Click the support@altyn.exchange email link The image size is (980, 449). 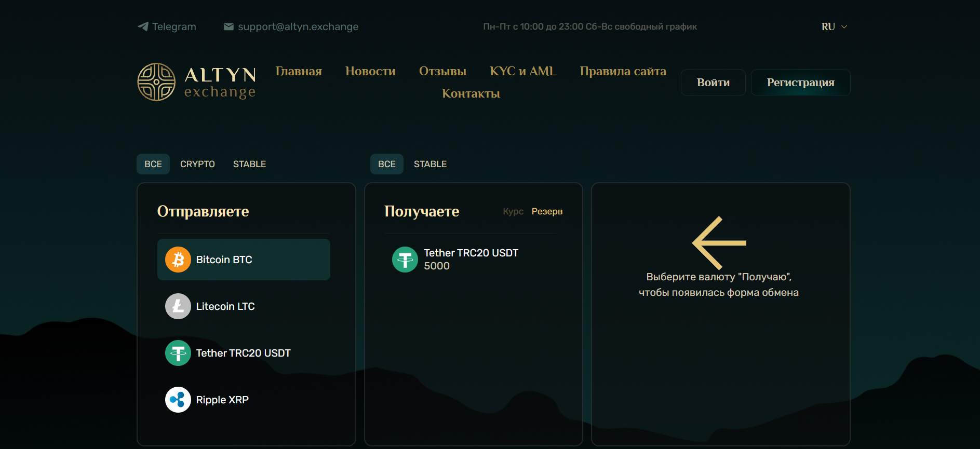(291, 26)
